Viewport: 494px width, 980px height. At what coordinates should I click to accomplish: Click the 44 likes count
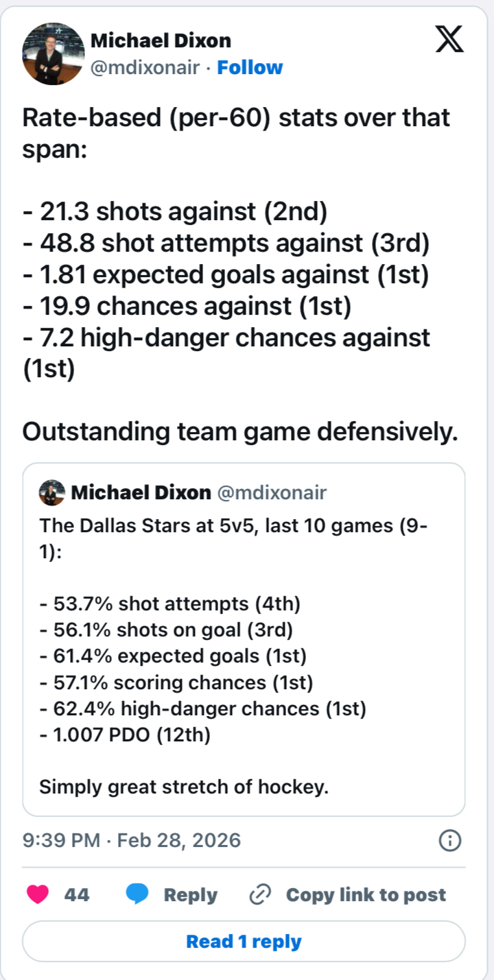tap(77, 895)
